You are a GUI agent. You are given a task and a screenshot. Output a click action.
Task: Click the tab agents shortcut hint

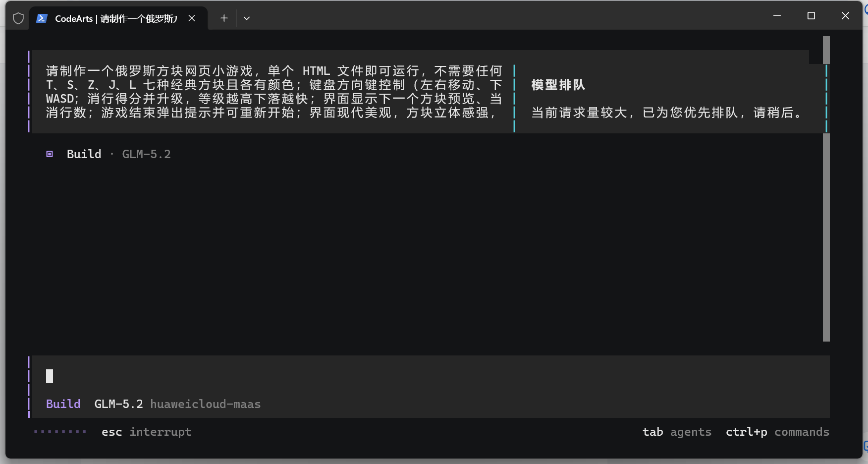coord(677,432)
